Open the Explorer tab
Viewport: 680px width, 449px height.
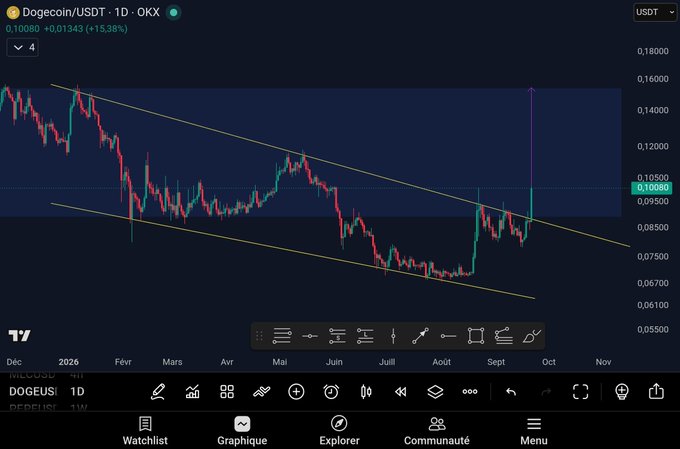click(x=339, y=431)
